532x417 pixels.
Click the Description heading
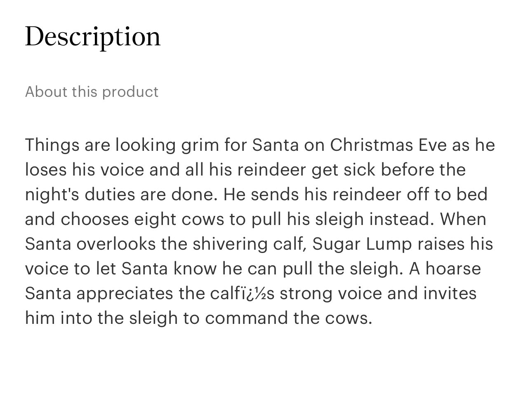point(93,37)
